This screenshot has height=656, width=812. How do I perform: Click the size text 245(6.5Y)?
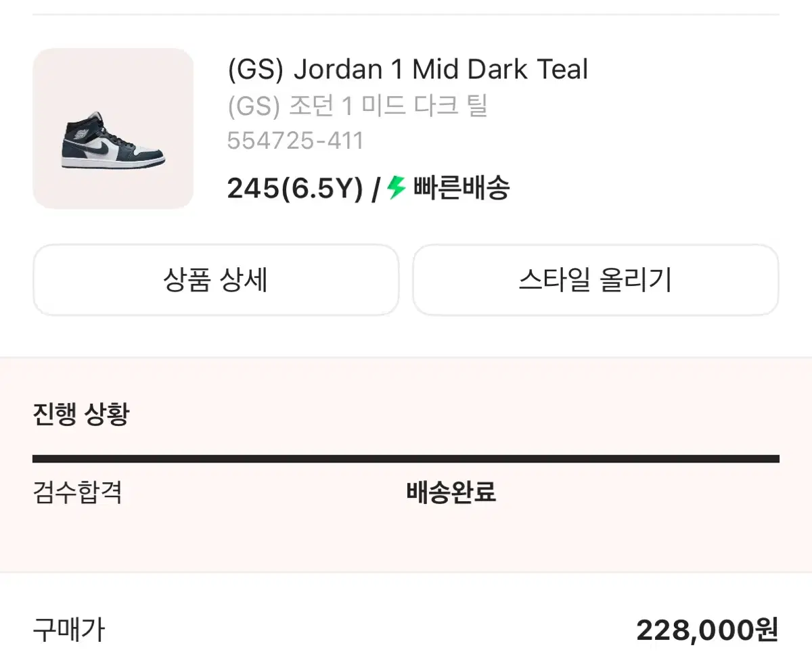coord(296,189)
